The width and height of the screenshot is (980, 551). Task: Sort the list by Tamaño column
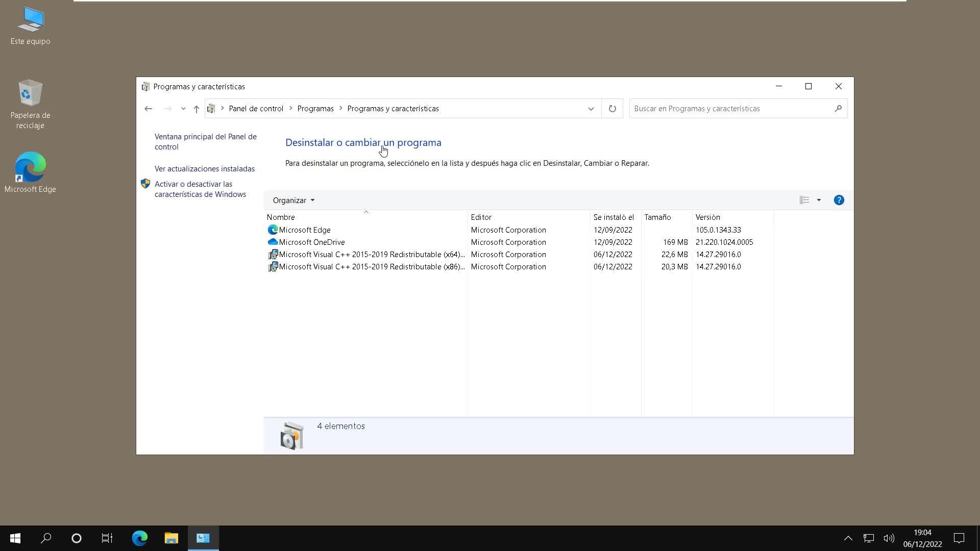tap(657, 217)
